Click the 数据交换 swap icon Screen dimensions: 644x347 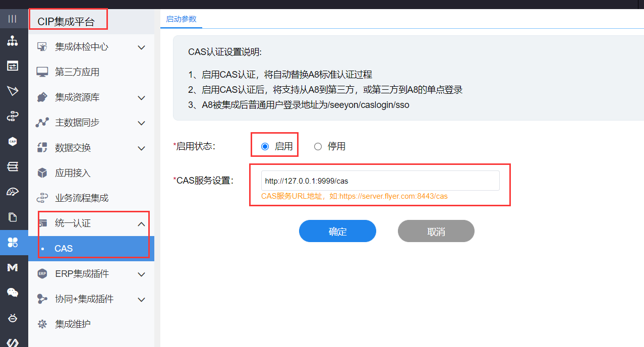click(42, 148)
